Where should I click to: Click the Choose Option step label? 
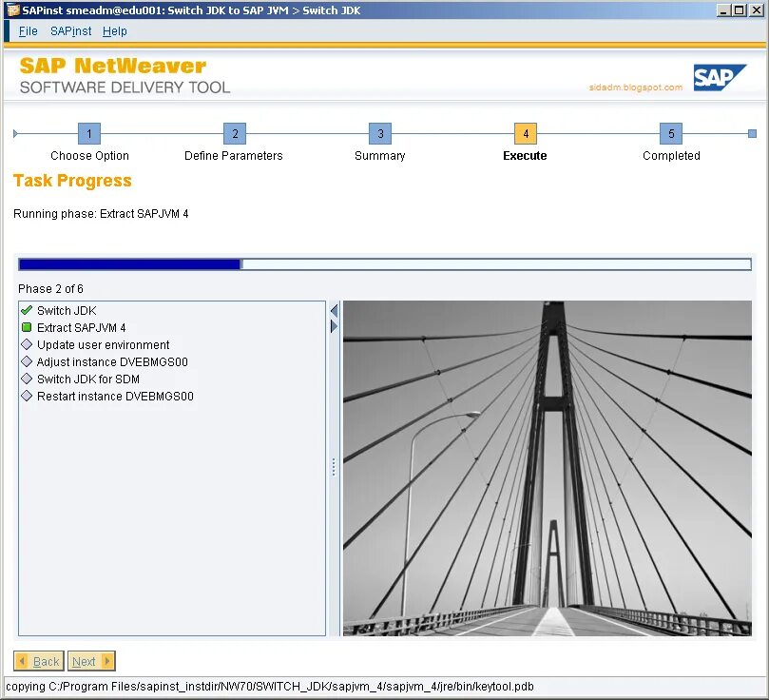click(x=89, y=155)
